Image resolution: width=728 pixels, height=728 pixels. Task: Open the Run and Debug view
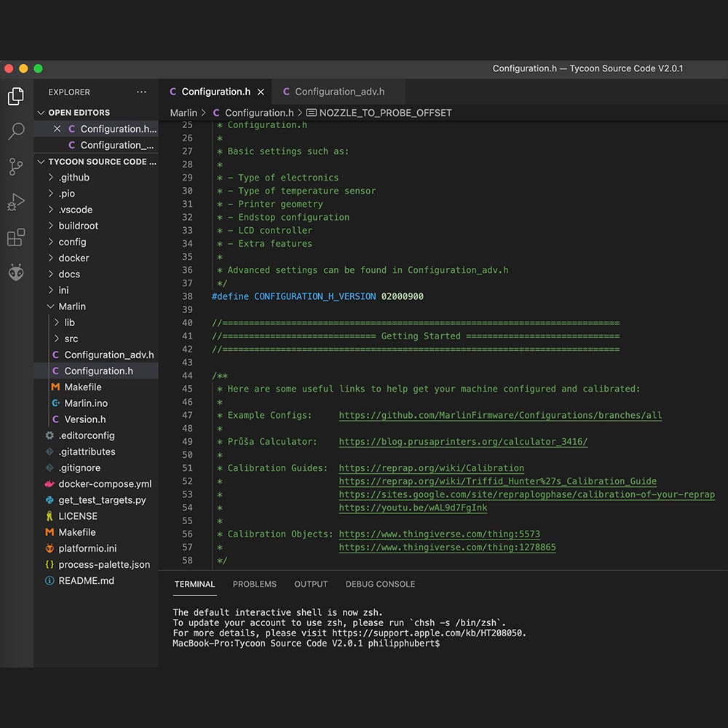[x=16, y=202]
